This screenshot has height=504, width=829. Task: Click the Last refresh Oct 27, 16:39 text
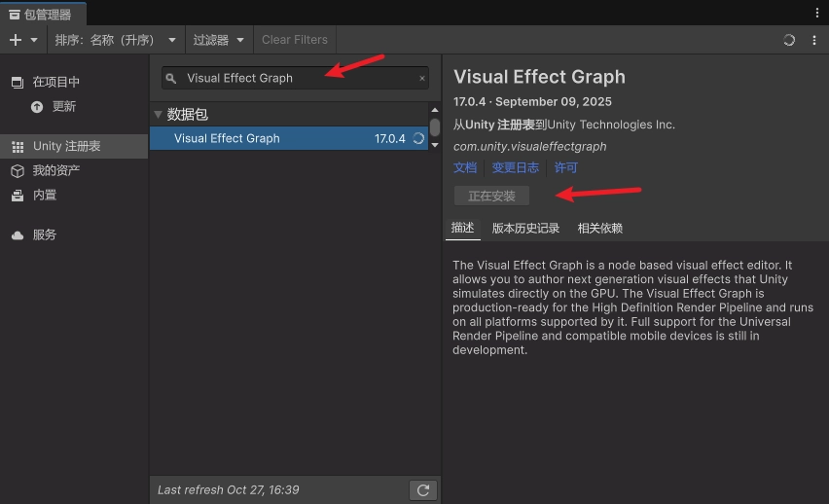(229, 490)
